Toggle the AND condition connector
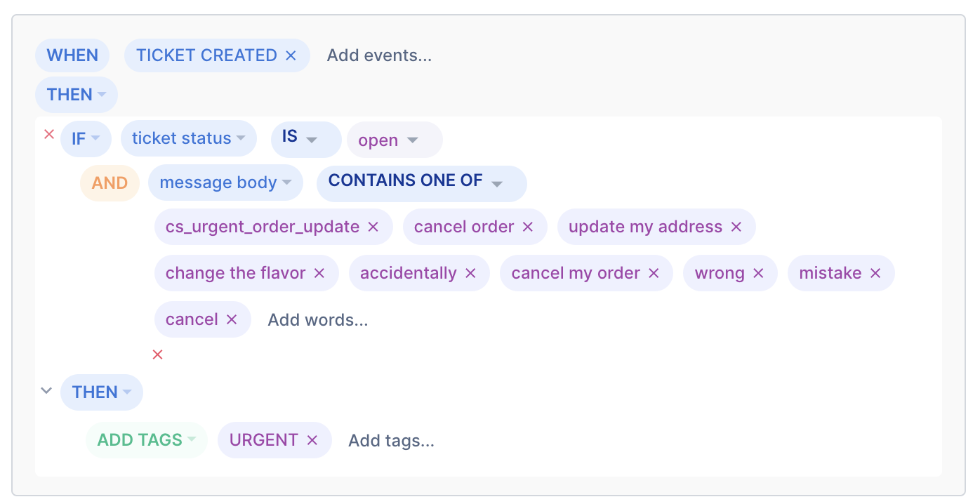Screen dimensions: 980x504 pos(110,183)
